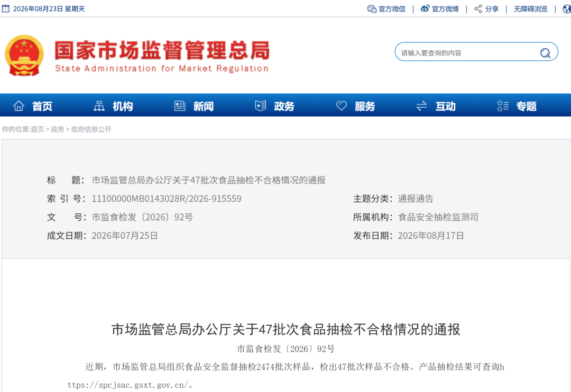Click the share icon
The image size is (571, 392).
(x=478, y=9)
